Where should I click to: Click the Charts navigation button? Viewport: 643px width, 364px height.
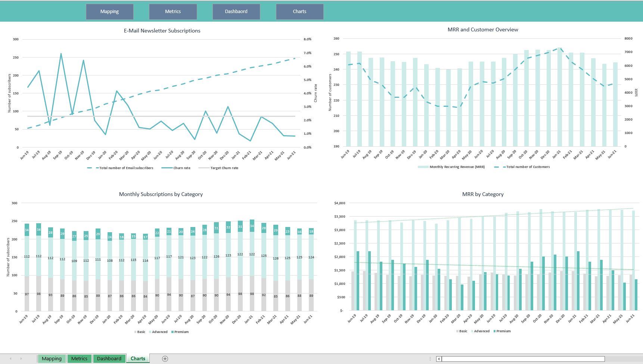(299, 12)
